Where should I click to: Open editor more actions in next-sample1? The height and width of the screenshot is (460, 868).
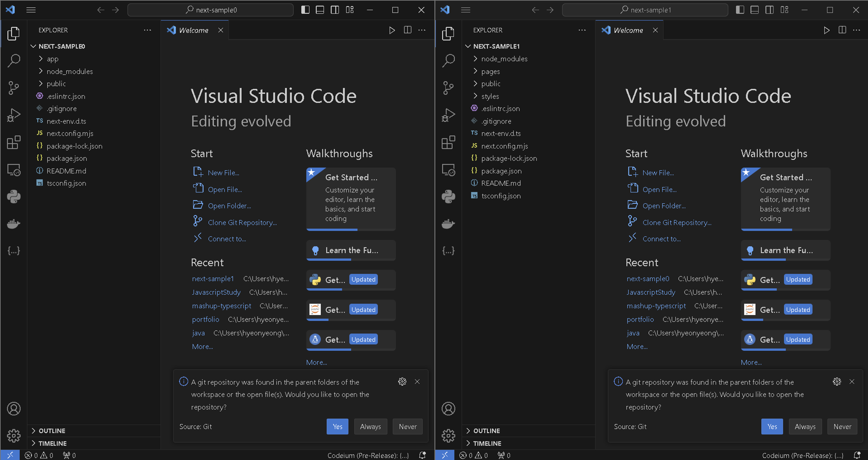coord(857,30)
